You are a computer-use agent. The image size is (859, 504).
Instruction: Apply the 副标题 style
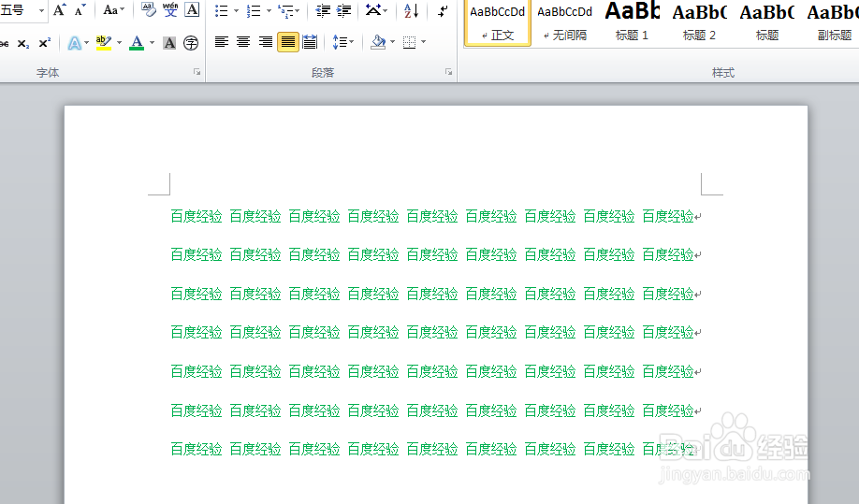tap(833, 23)
